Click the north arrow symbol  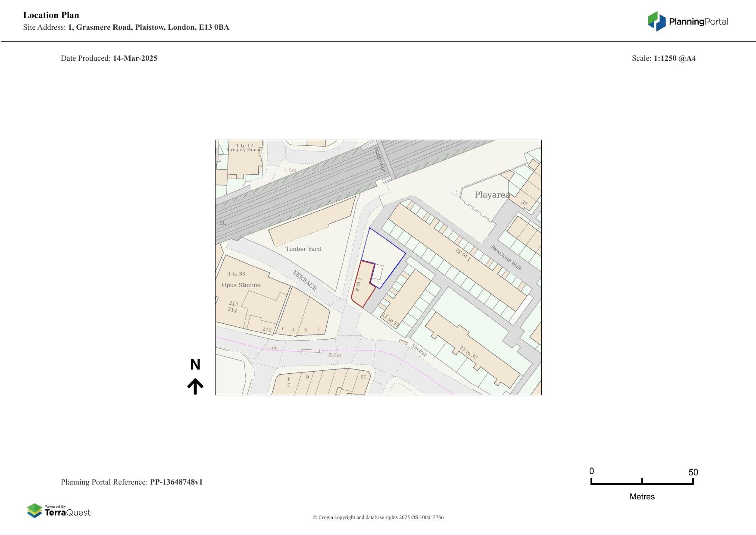195,386
